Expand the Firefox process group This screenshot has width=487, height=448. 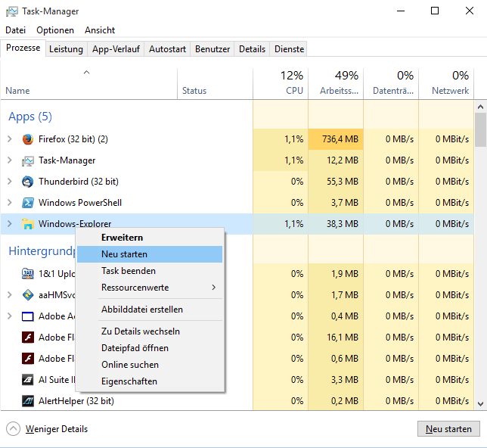click(x=10, y=139)
